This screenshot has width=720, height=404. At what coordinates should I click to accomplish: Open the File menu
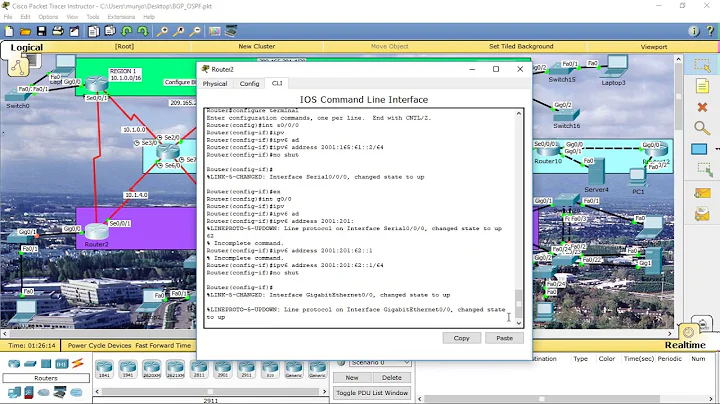click(8, 17)
